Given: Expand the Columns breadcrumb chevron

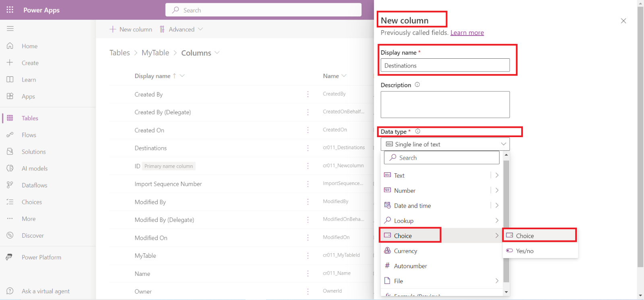Looking at the screenshot, I should point(217,53).
